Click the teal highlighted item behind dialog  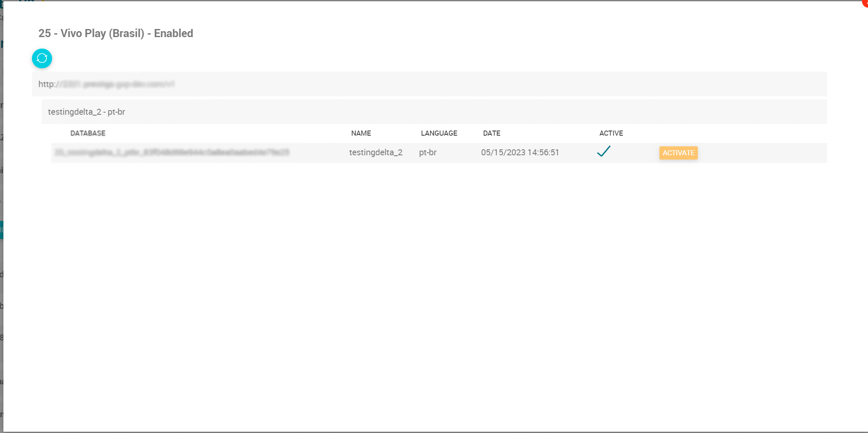[1, 230]
